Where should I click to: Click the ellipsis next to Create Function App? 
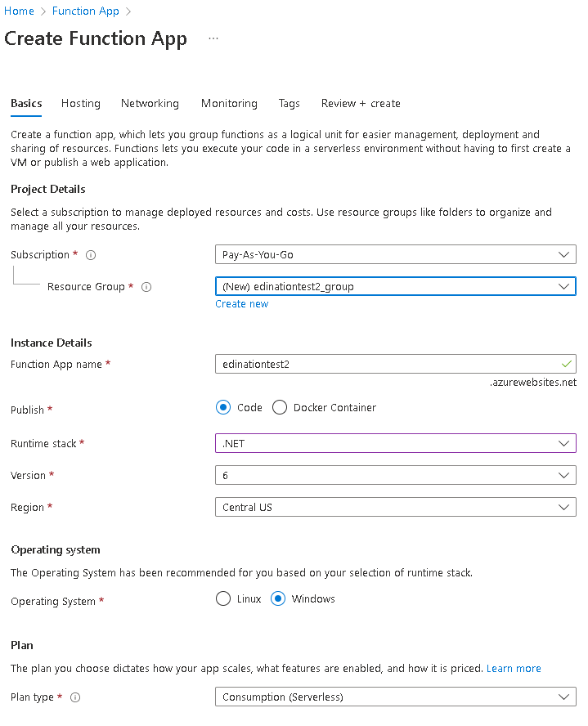(213, 38)
